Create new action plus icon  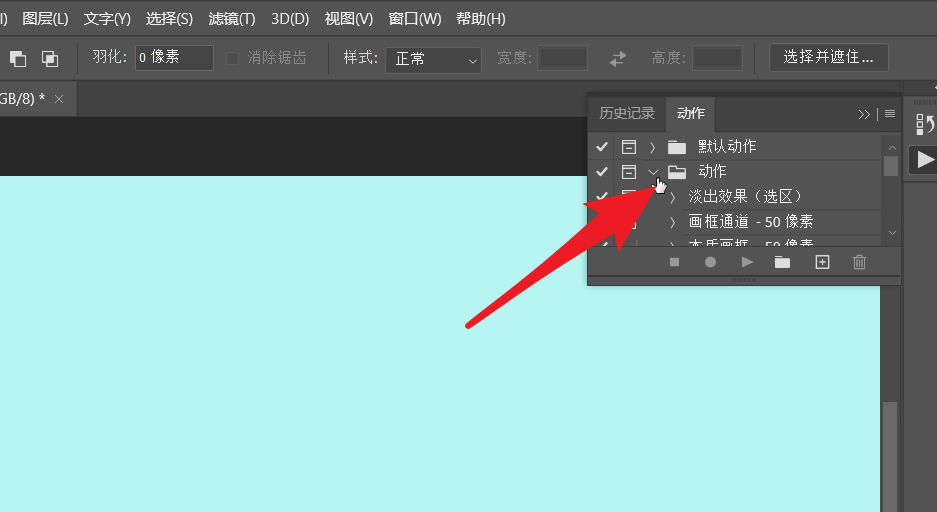click(x=822, y=262)
